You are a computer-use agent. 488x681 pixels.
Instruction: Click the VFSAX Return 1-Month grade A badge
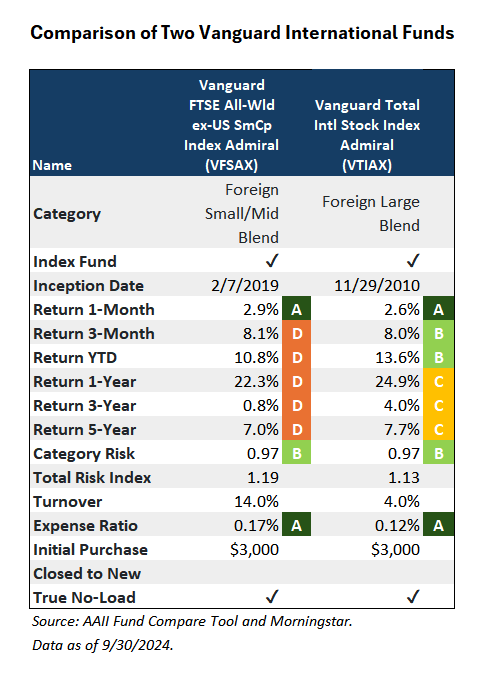pyautogui.click(x=297, y=309)
